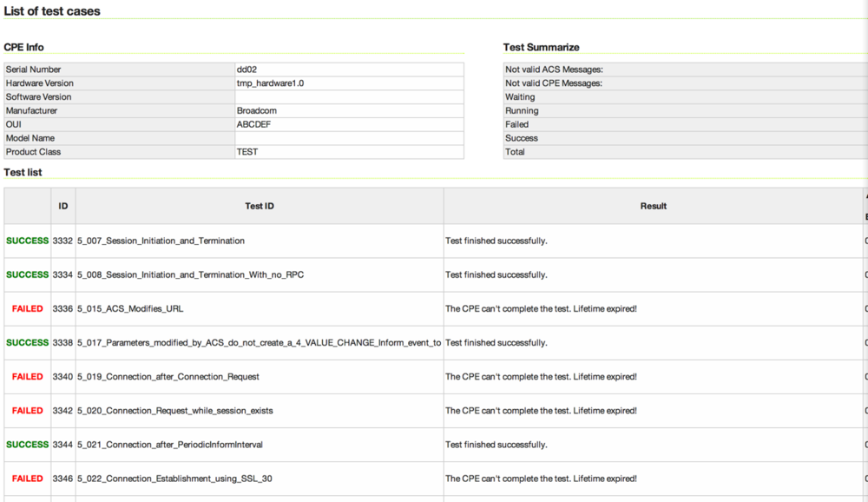Click Lifetime expired result of test 3342
Screen dimensions: 868x502
(x=541, y=411)
